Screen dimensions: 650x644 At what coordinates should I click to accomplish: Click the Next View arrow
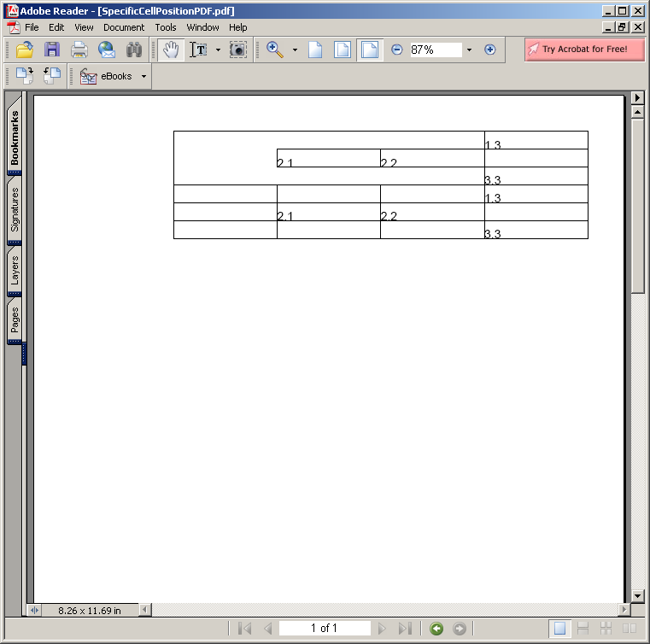point(460,629)
